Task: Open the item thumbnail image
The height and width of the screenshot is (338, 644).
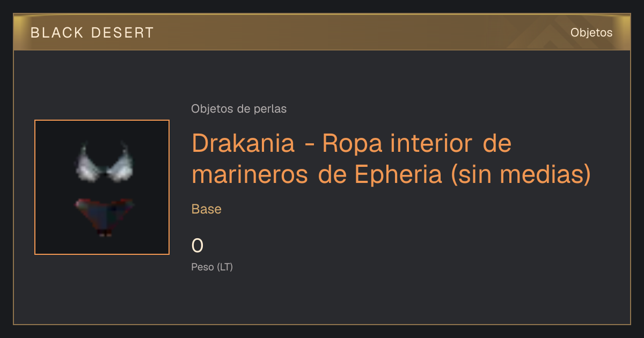Action: pyautogui.click(x=102, y=187)
